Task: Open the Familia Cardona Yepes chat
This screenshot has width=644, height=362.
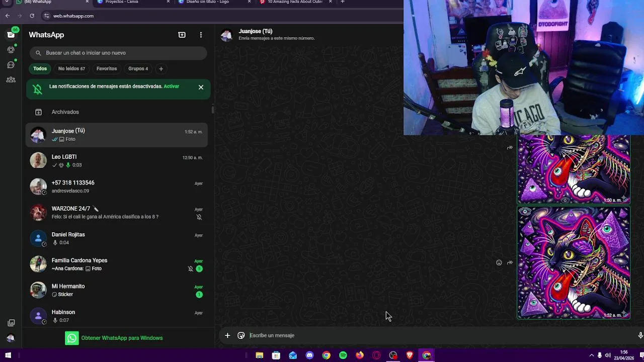Action: tap(117, 264)
